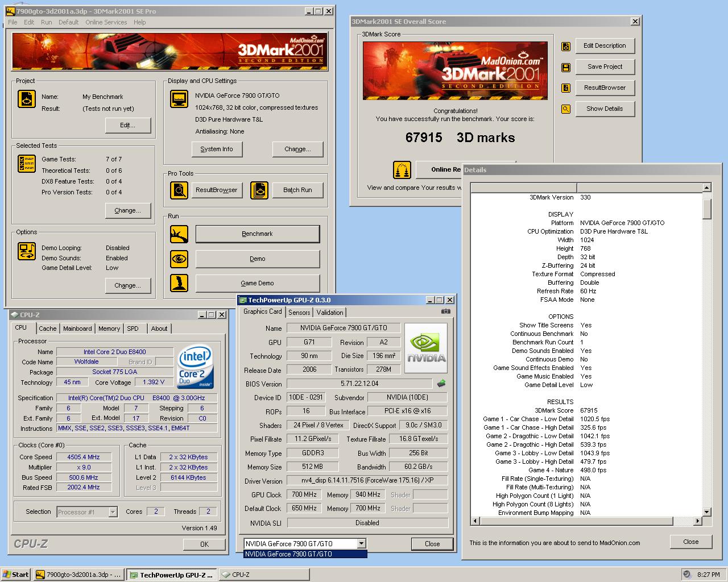Click the TechPowerUp GPU-Z taskbar button
728x582 pixels.
[171, 575]
